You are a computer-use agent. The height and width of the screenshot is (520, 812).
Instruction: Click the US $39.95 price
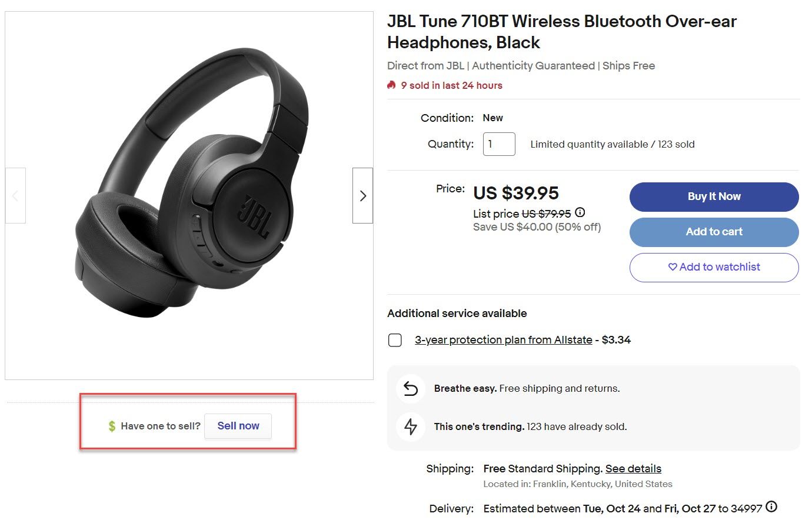click(x=516, y=193)
